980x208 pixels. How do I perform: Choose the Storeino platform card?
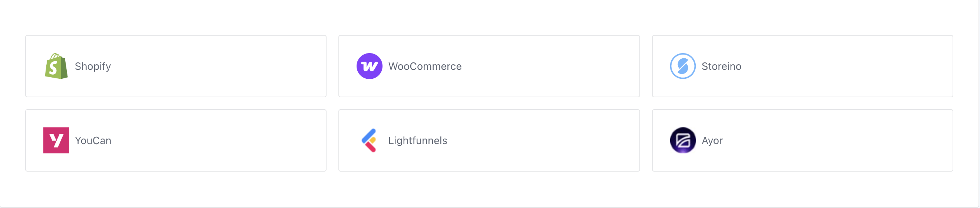click(802, 66)
